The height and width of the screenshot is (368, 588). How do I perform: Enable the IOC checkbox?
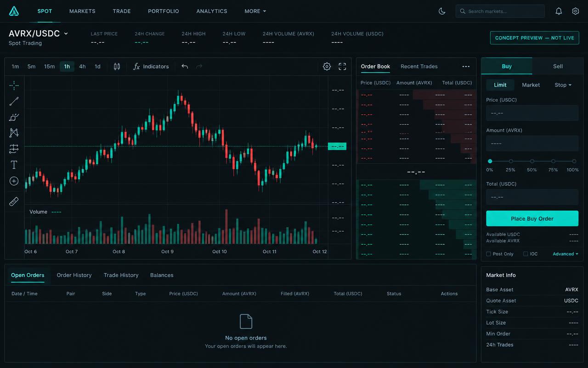pyautogui.click(x=526, y=254)
